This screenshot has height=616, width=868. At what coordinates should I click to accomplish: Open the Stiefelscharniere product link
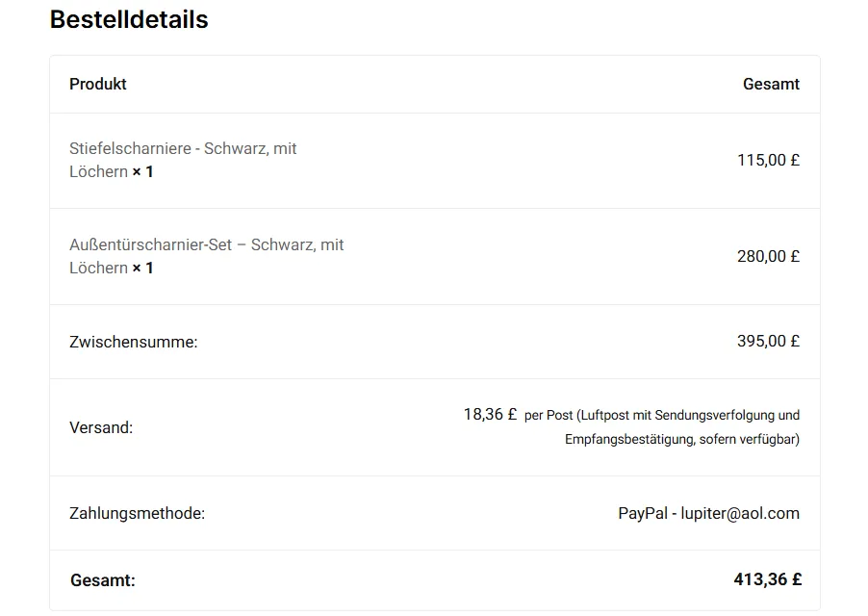click(183, 149)
